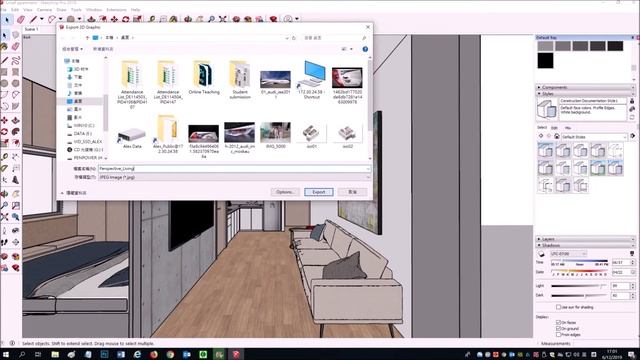The width and height of the screenshot is (640, 360).
Task: Select the Scene 1 tab
Action: click(x=31, y=29)
